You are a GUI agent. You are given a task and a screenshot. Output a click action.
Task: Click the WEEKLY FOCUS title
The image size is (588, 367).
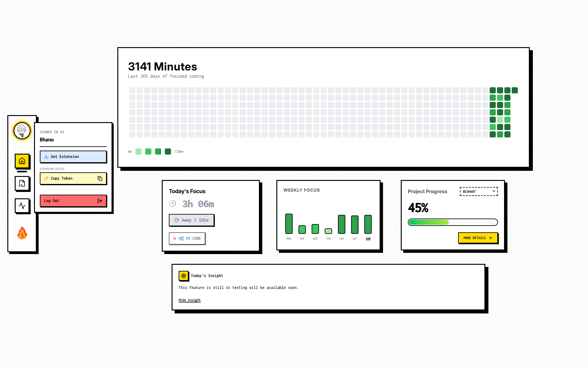(302, 190)
